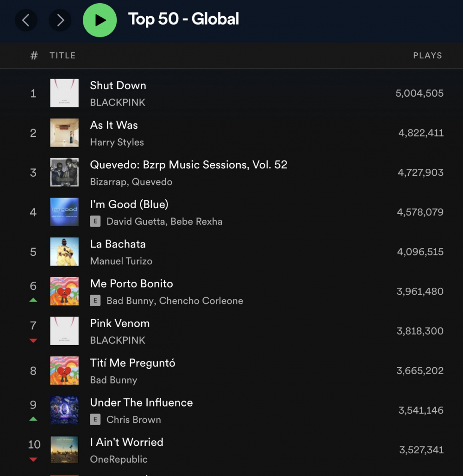The height and width of the screenshot is (476, 463).
Task: Open artists David Guetta, Bebe Rexha
Action: [164, 222]
